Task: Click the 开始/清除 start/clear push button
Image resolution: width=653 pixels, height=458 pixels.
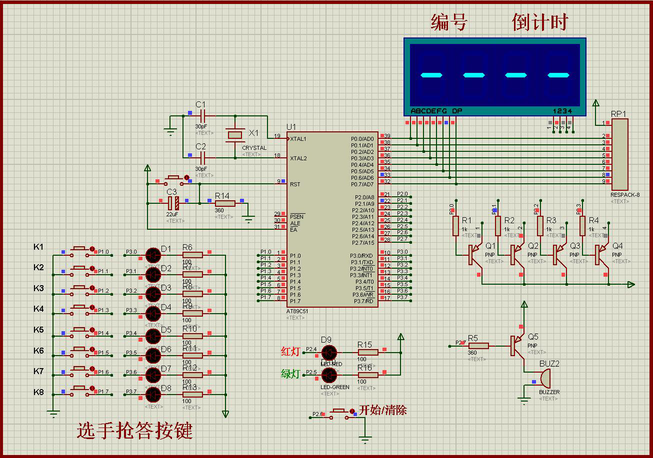Action: coord(343,412)
